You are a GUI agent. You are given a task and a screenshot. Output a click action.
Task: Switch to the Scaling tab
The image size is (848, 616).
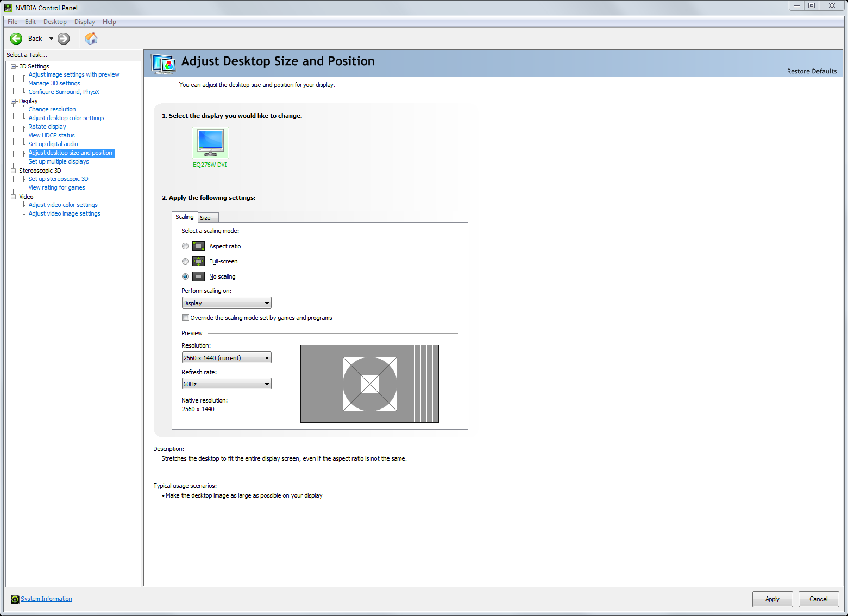point(185,217)
